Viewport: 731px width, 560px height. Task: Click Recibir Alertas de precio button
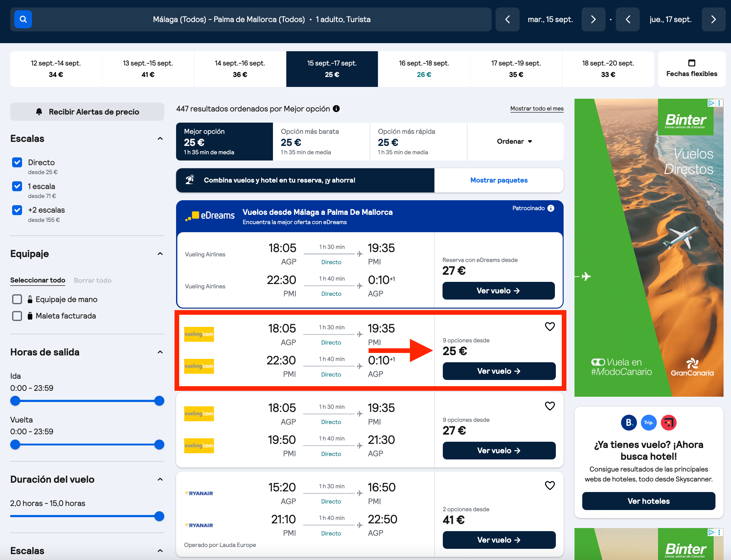(87, 112)
